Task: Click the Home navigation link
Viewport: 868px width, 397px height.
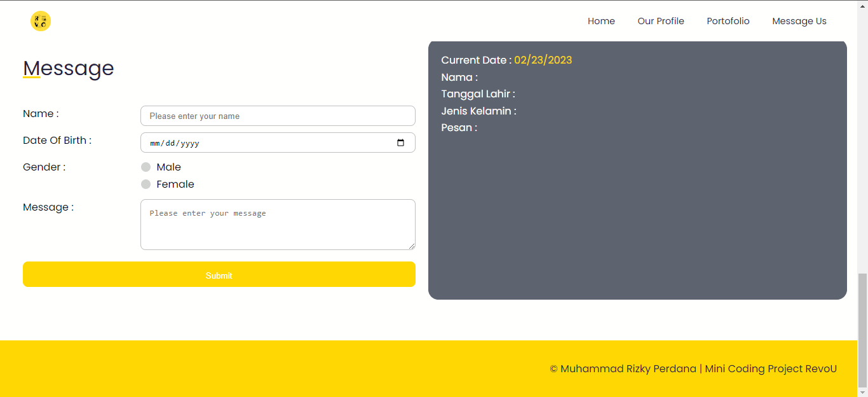Action: click(600, 21)
